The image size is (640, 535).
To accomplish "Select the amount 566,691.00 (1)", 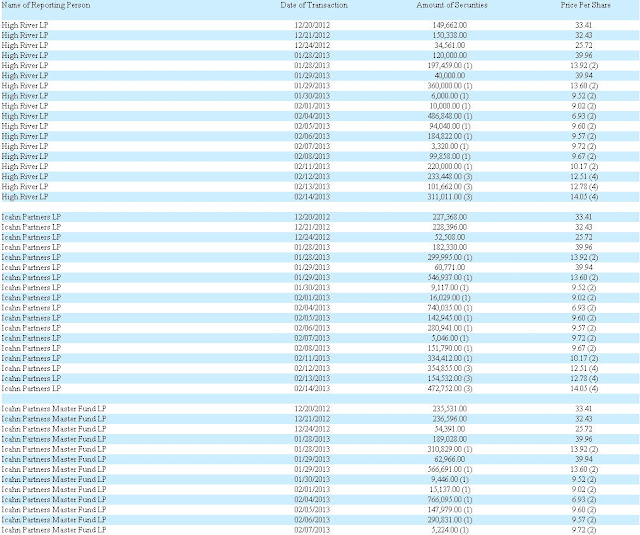I will pos(450,470).
